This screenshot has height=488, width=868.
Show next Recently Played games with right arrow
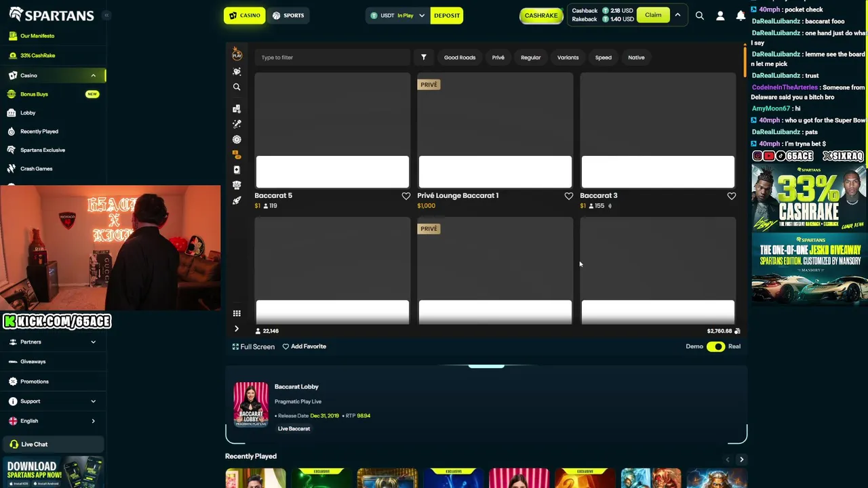click(741, 460)
